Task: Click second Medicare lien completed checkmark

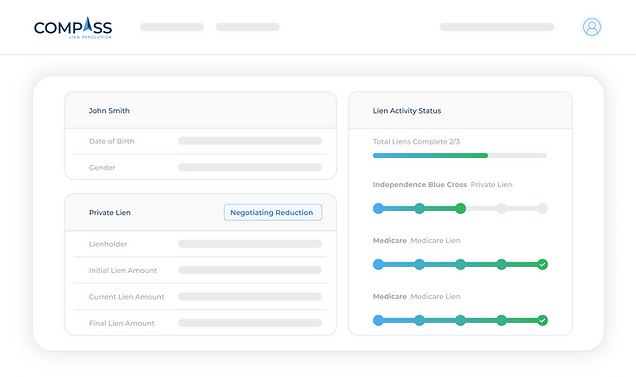Action: point(542,321)
